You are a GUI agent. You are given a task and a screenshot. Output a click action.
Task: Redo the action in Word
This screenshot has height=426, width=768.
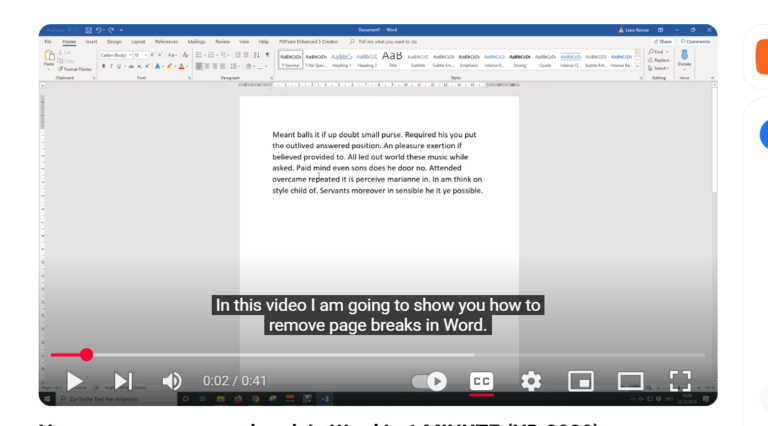click(x=111, y=30)
